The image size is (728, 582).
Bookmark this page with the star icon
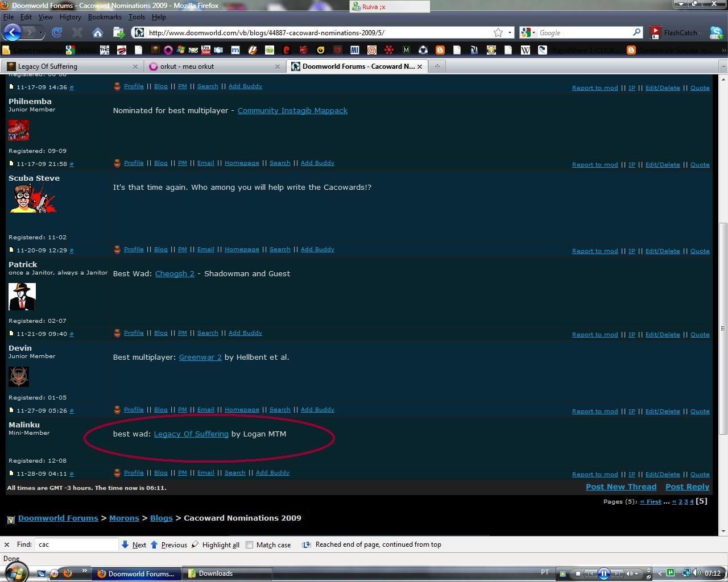click(498, 32)
